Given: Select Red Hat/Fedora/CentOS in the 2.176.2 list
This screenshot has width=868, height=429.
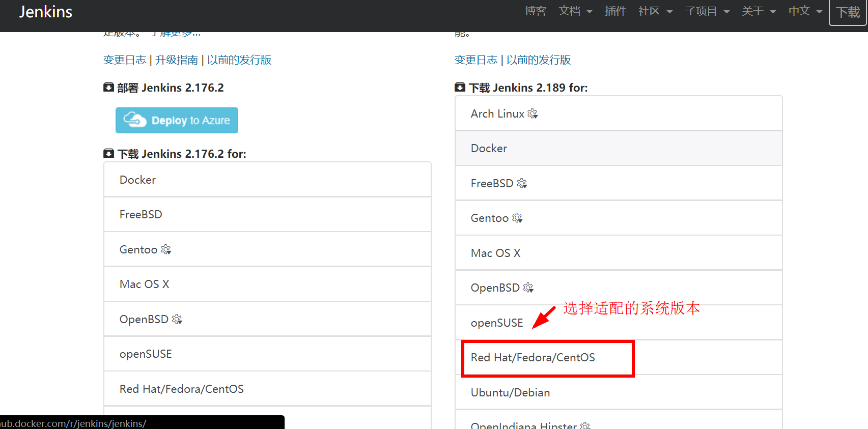Looking at the screenshot, I should (x=267, y=389).
